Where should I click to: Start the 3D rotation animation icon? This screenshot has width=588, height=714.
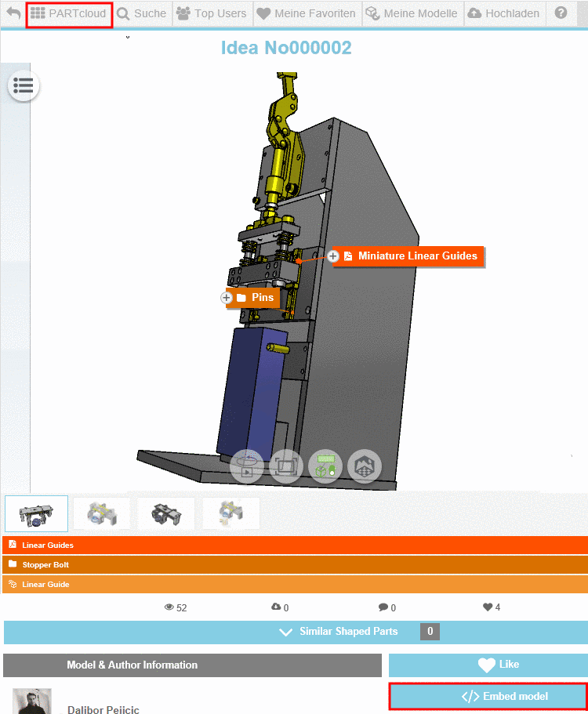(246, 466)
